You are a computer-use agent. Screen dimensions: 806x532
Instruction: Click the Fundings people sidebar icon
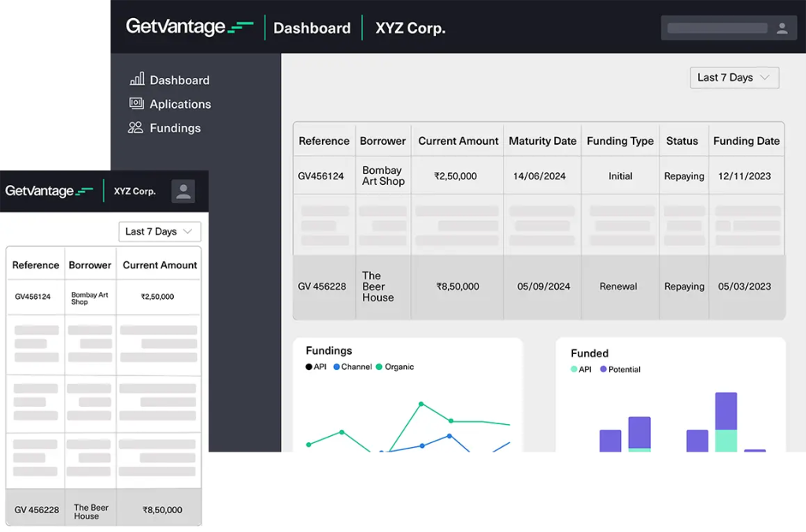[135, 127]
